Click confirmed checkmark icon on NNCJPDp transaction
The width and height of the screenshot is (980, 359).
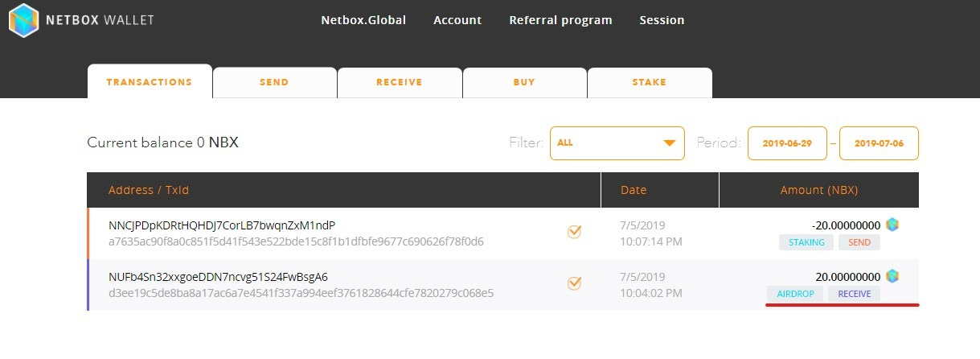pos(574,232)
